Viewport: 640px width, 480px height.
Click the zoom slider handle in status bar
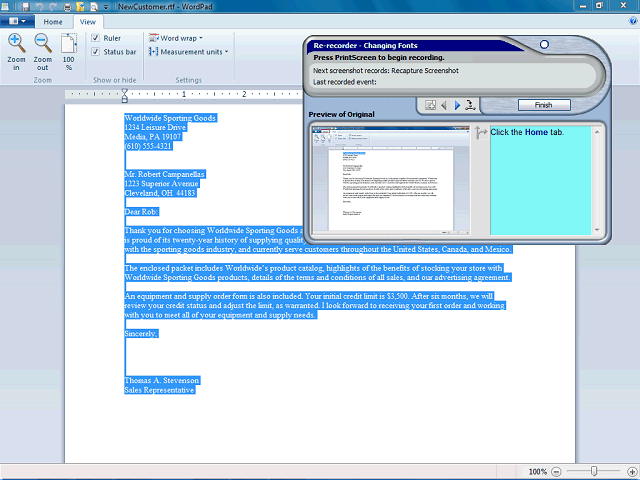[x=594, y=471]
